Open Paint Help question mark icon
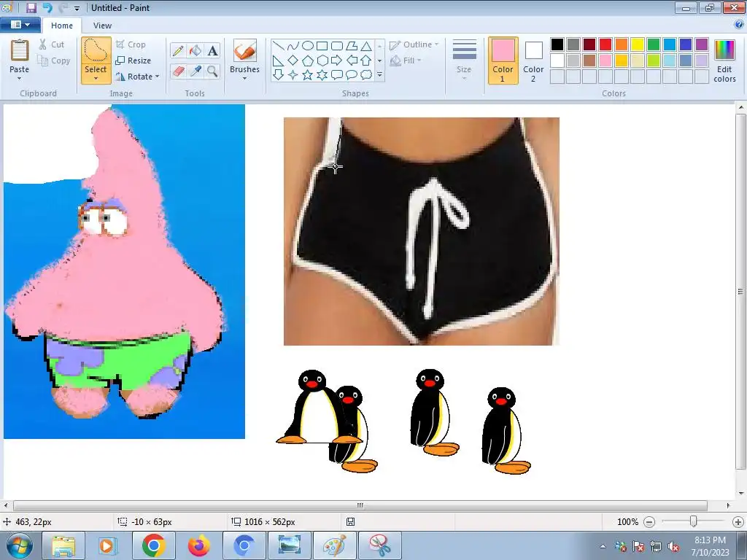Screen dimensions: 747x560 tap(739, 24)
